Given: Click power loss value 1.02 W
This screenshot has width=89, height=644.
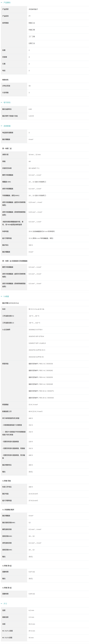Looking at the screenshot, I should 31,116.
